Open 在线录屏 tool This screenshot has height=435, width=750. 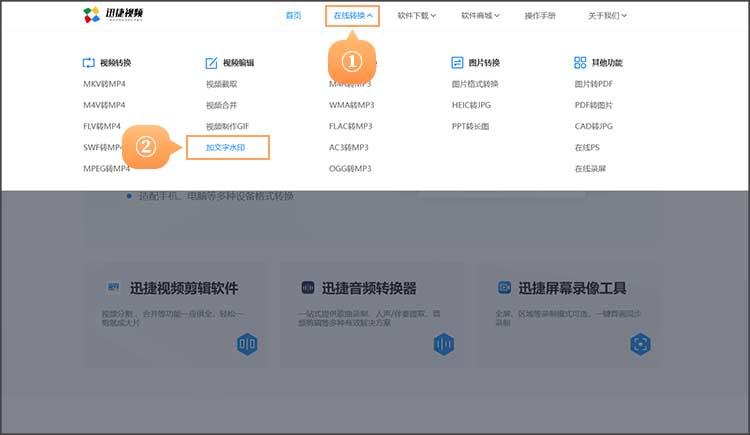coord(590,168)
